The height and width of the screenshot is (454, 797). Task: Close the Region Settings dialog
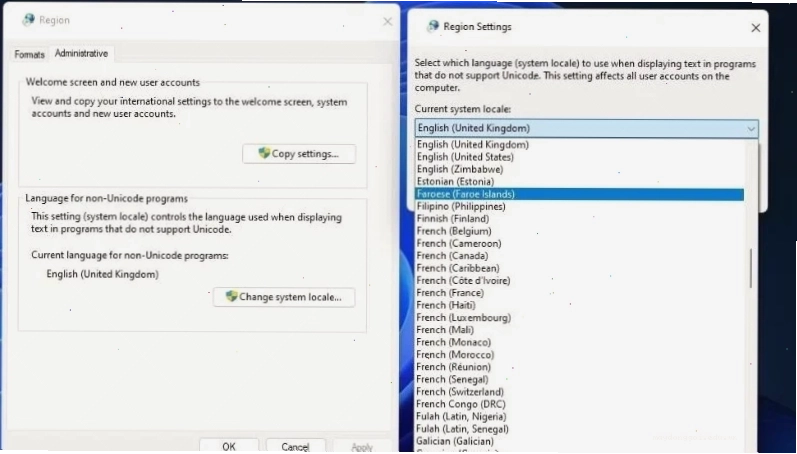(756, 28)
